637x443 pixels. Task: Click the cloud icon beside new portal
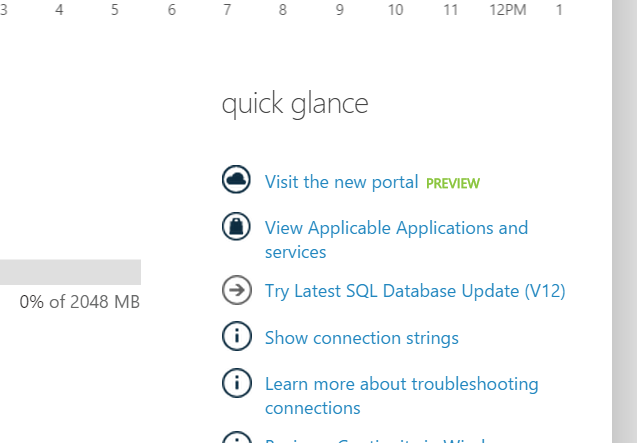(x=236, y=180)
